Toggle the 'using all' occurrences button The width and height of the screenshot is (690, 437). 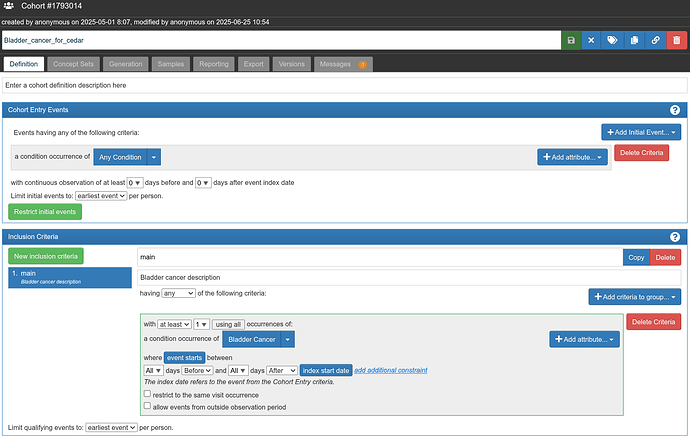(x=228, y=324)
